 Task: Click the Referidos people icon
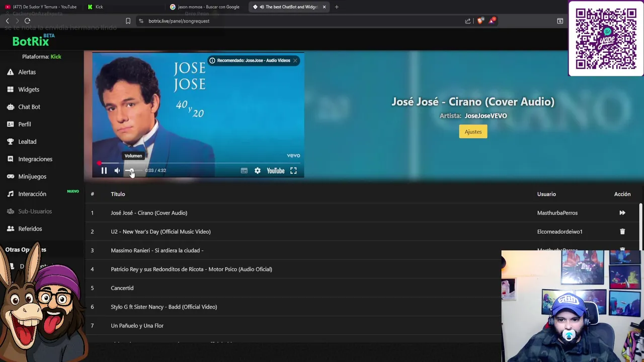coord(11,229)
